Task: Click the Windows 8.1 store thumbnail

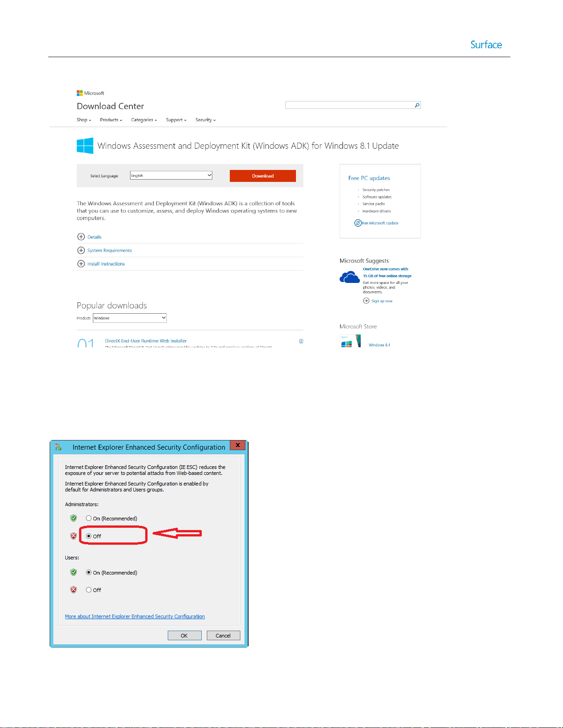Action: pyautogui.click(x=351, y=341)
